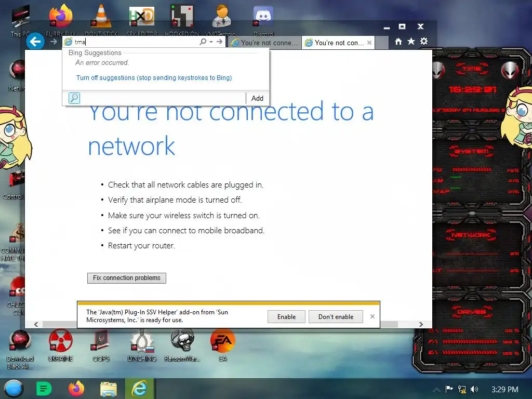
Task: Click the forward navigation arrow beside back
Action: coord(54,42)
